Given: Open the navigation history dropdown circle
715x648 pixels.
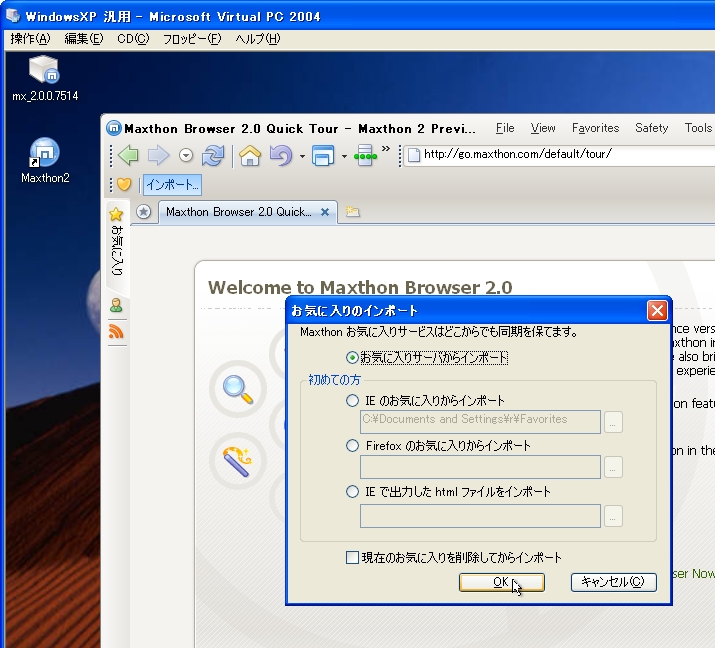Looking at the screenshot, I should click(x=186, y=156).
